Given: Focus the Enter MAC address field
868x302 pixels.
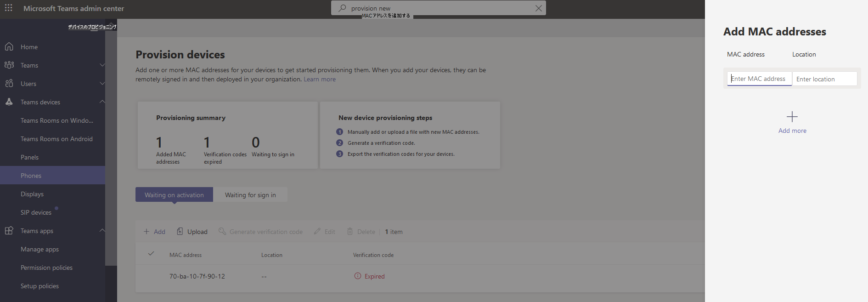Looking at the screenshot, I should click(x=760, y=79).
